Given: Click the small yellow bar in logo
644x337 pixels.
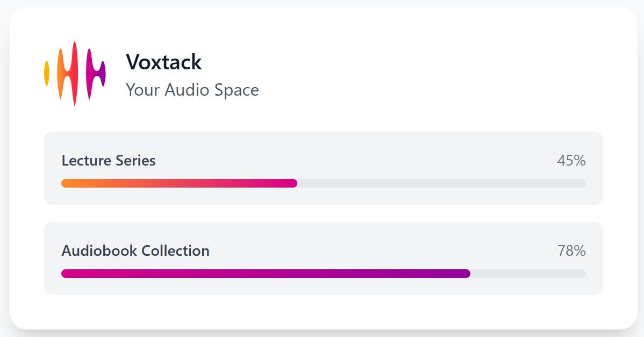Looking at the screenshot, I should [x=47, y=74].
